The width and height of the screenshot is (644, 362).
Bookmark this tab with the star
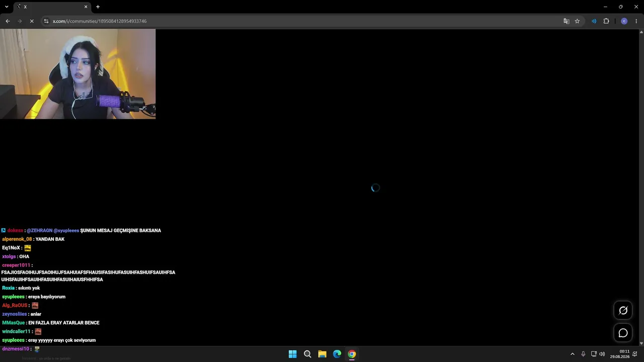(x=577, y=21)
